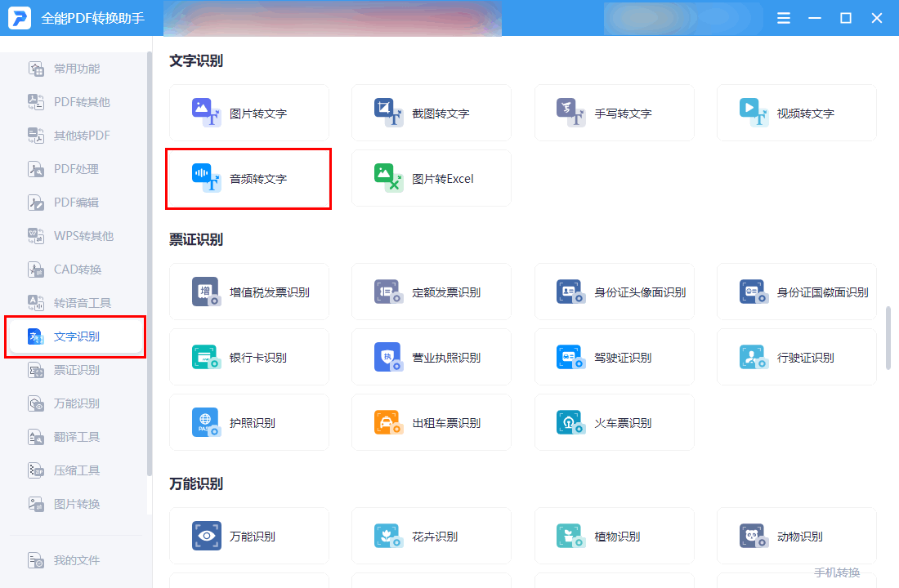899x588 pixels.
Task: Click the 音频转文字 waveform icon
Action: click(207, 178)
